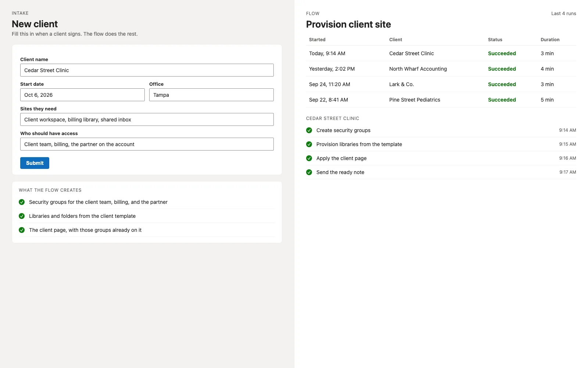This screenshot has width=588, height=368.
Task: Click the Sites they need field
Action: pyautogui.click(x=147, y=120)
